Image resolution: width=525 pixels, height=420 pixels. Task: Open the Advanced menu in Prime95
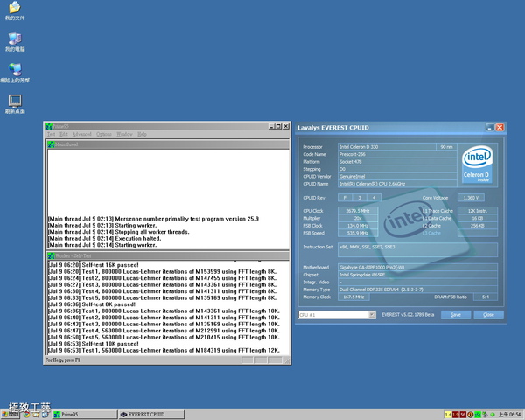click(81, 134)
